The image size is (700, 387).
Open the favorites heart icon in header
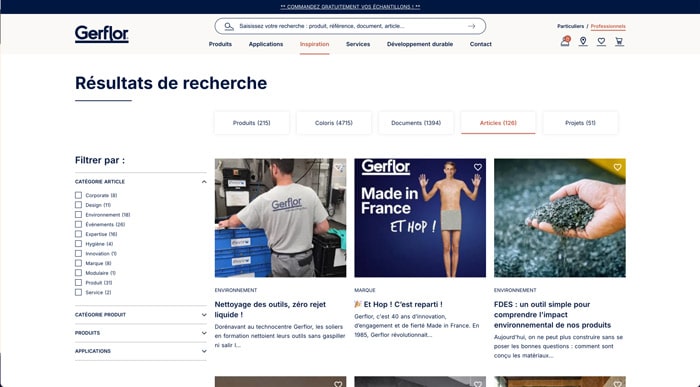[601, 42]
